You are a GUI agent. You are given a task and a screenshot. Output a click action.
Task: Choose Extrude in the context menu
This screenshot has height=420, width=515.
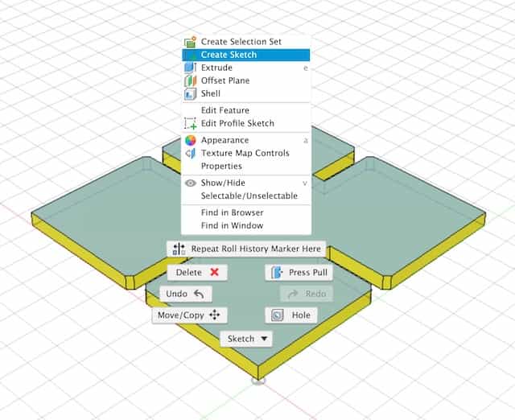point(245,68)
